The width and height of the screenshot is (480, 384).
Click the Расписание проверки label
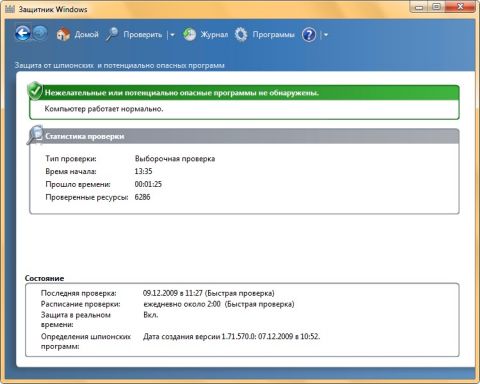click(81, 304)
